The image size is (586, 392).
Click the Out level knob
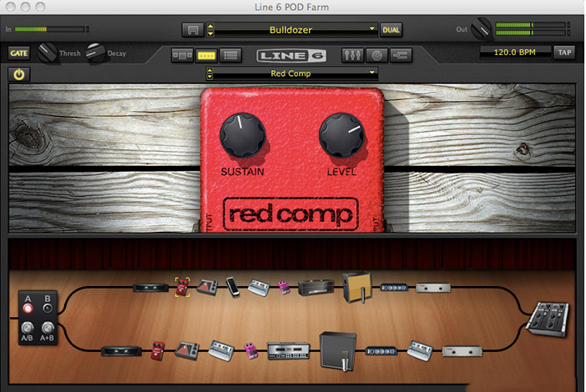point(482,28)
